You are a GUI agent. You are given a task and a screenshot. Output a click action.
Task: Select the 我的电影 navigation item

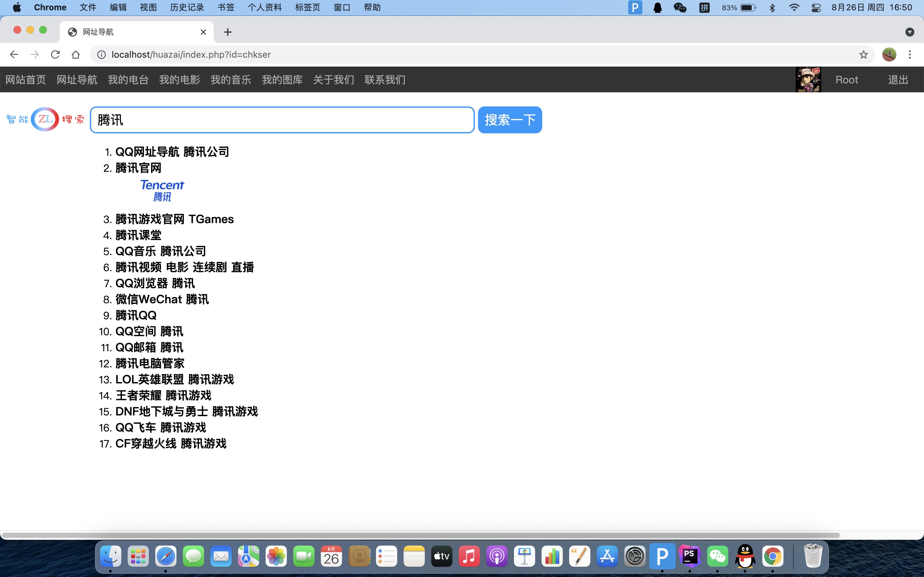tap(179, 80)
